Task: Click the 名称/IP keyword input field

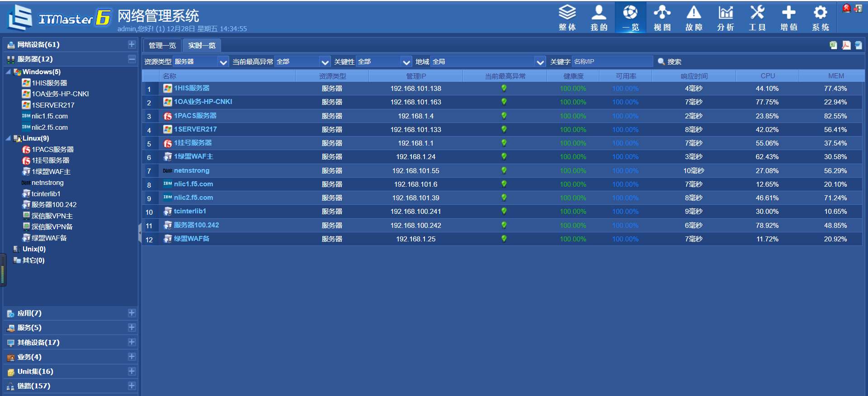Action: tap(612, 61)
